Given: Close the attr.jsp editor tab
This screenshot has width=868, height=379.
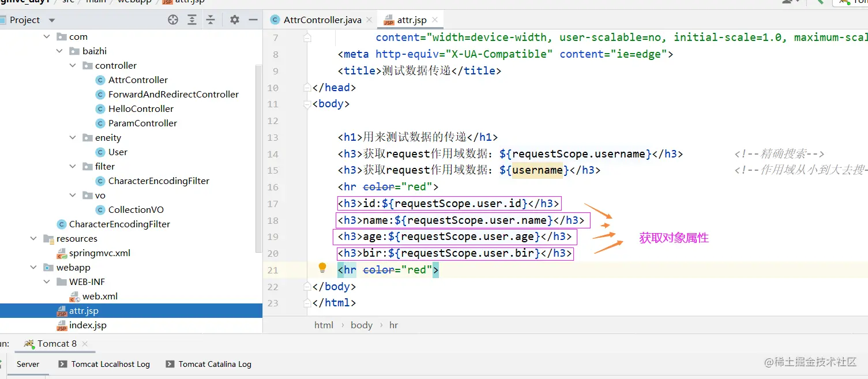Looking at the screenshot, I should point(434,20).
